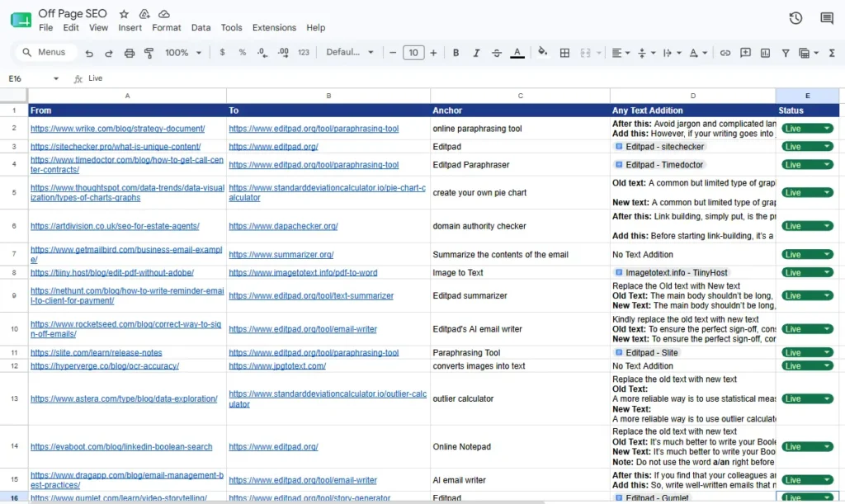
Task: Open the Insert menu
Action: click(x=130, y=27)
